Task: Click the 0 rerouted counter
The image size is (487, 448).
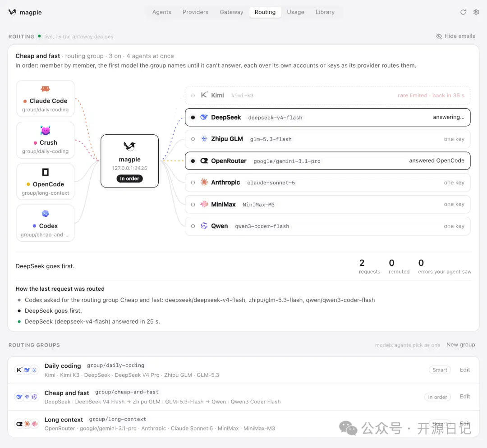Action: (399, 267)
